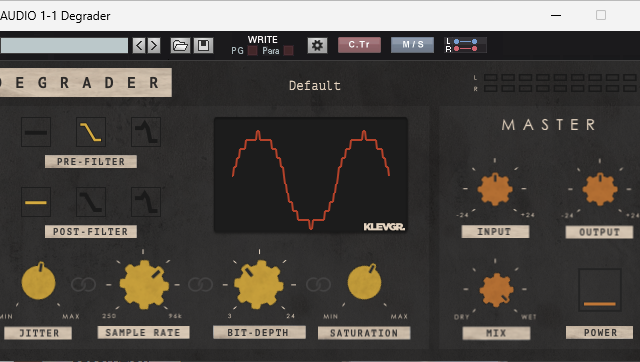Click the INPUT label

point(495,231)
